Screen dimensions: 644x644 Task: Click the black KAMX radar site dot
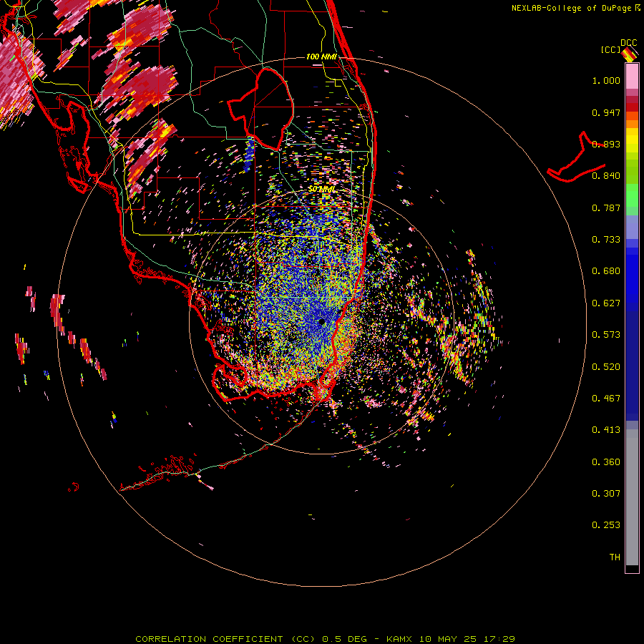point(321,321)
